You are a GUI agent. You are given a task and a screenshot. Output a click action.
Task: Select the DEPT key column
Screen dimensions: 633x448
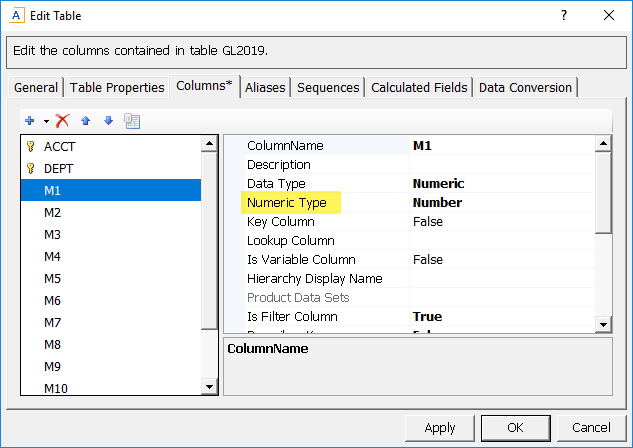tap(60, 168)
